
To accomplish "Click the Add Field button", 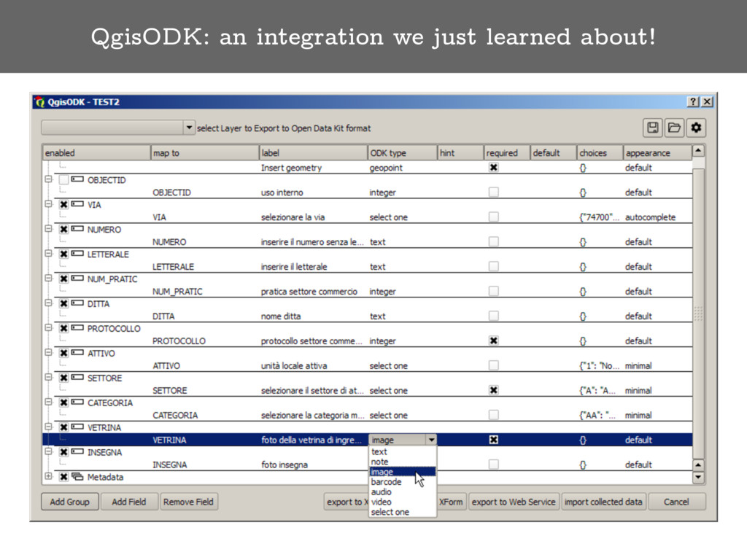I will [128, 502].
